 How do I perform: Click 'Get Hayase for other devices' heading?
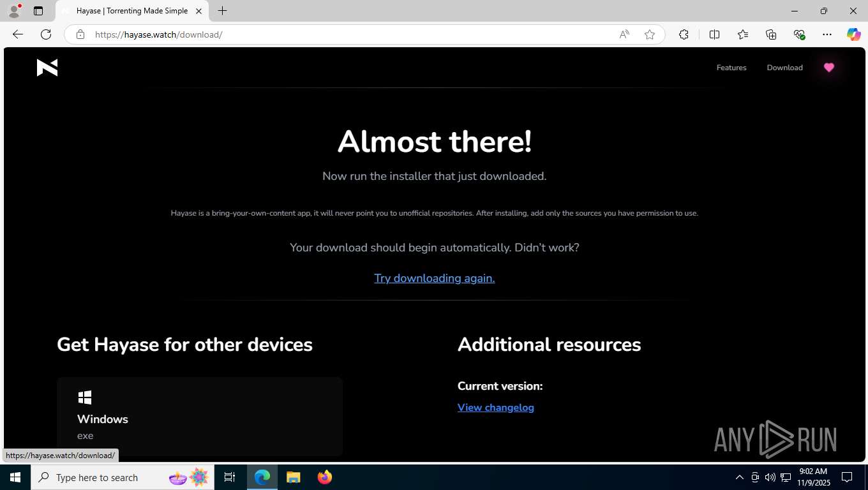tap(184, 345)
